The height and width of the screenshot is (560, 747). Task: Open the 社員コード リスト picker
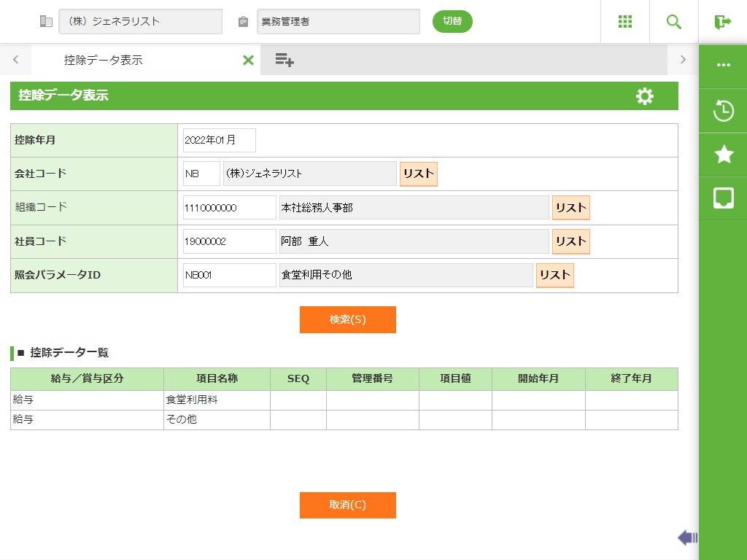coord(570,241)
